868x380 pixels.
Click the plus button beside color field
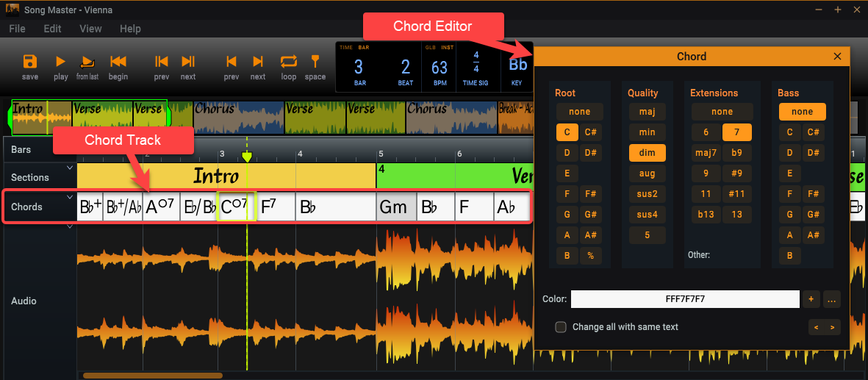[811, 299]
